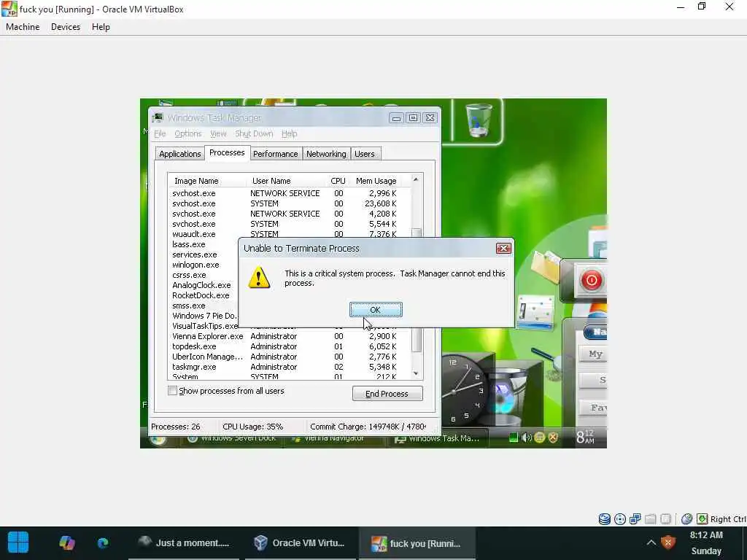Click the green network monitor icon in VM tray
The image size is (747, 560).
(x=513, y=437)
